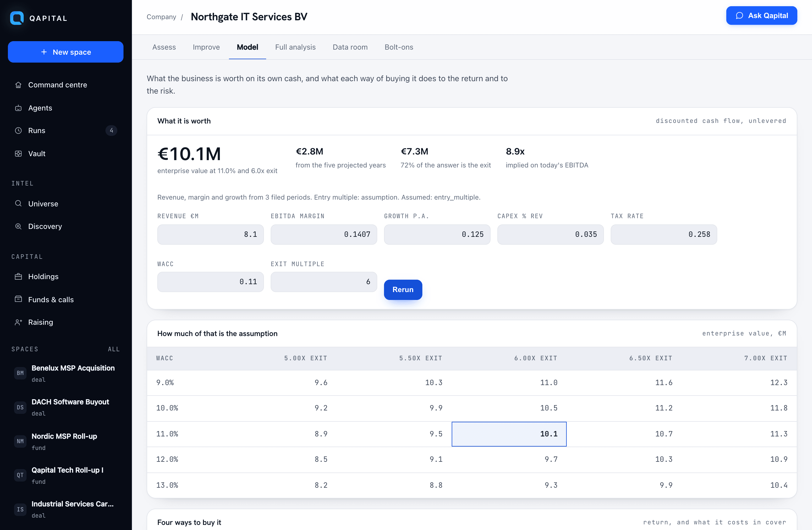This screenshot has width=812, height=530.
Task: Show ALL spaces link
Action: click(x=114, y=349)
